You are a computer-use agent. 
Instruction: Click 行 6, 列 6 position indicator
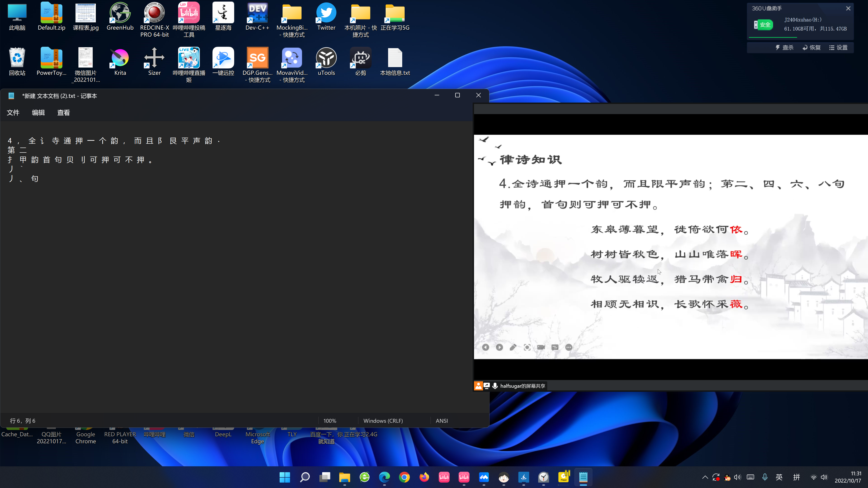pyautogui.click(x=23, y=421)
